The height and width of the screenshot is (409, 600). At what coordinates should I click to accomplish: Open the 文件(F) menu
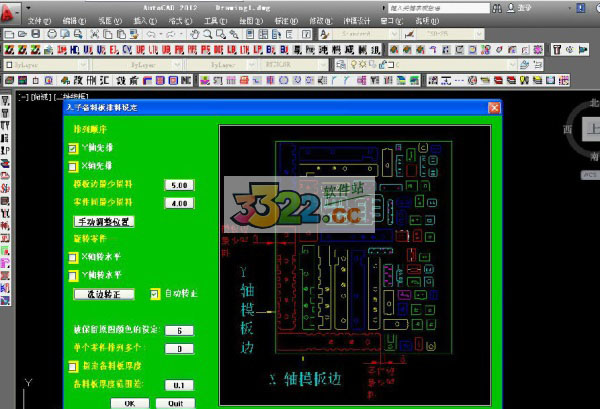click(39, 21)
